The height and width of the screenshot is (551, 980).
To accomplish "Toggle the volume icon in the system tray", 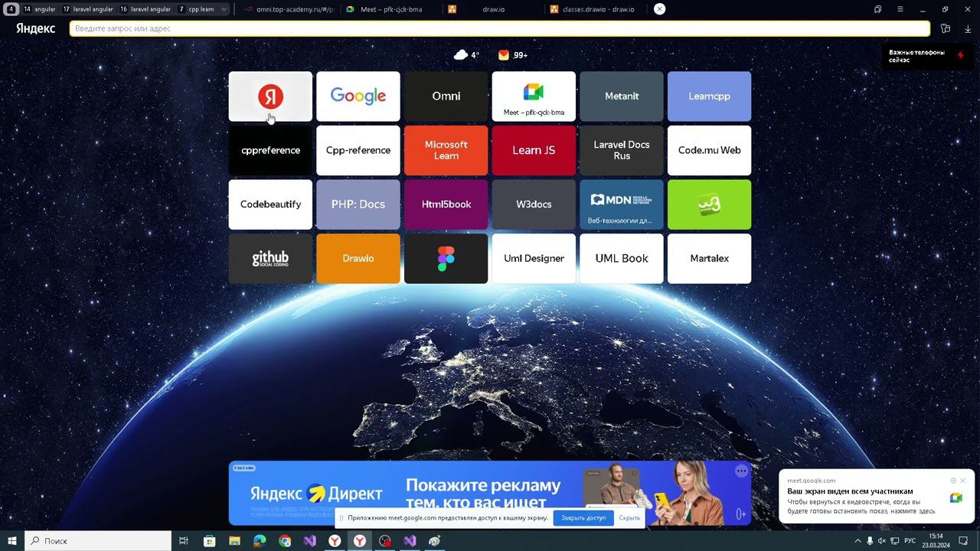I will point(882,541).
